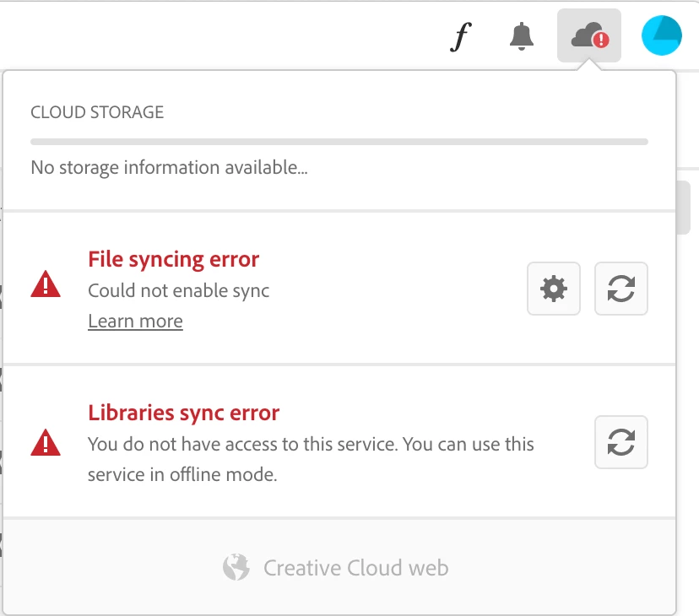The image size is (699, 616).
Task: Open the blue profile avatar
Action: [662, 35]
